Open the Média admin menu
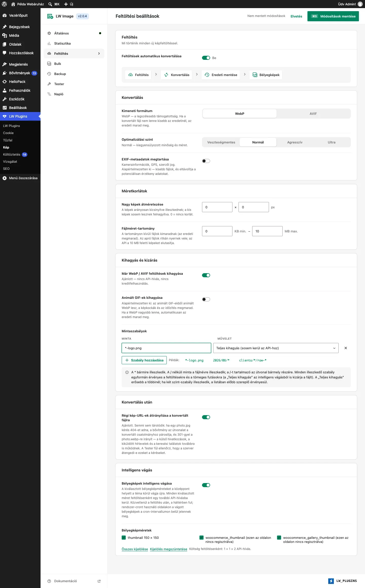The image size is (365, 588). 20,35
